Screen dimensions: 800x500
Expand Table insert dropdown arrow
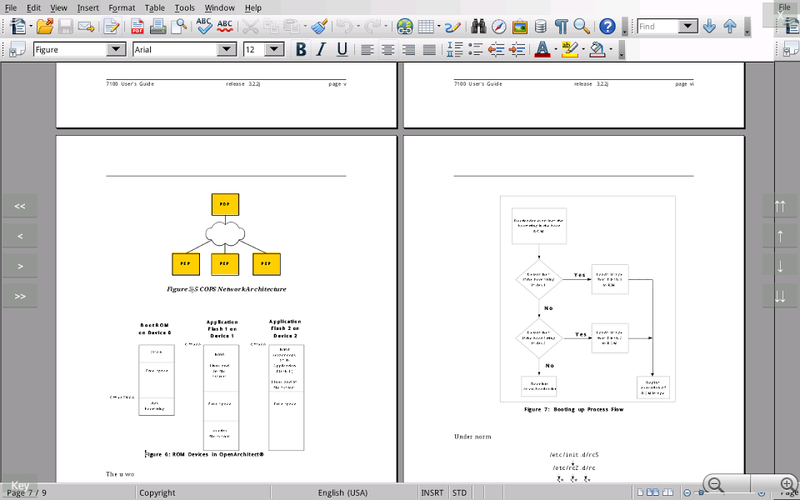coord(439,26)
